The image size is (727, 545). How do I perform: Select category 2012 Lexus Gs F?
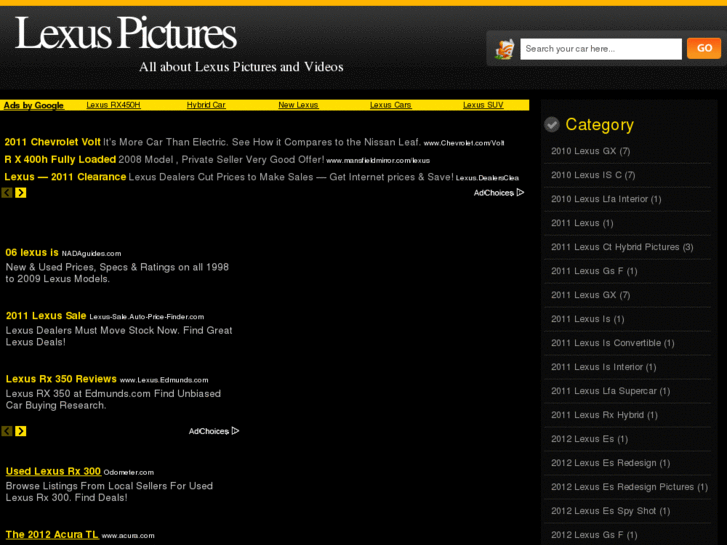[x=594, y=535]
